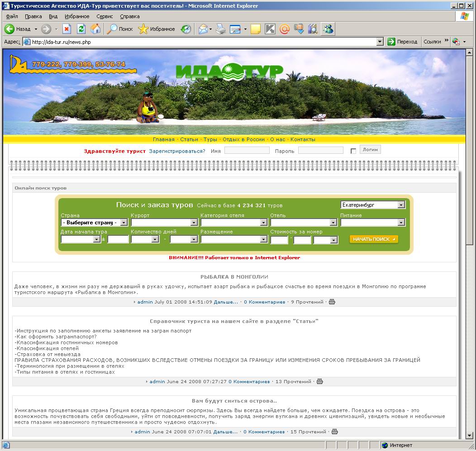The width and height of the screenshot is (476, 451).
Task: Open the Сервис menu
Action: point(105,16)
